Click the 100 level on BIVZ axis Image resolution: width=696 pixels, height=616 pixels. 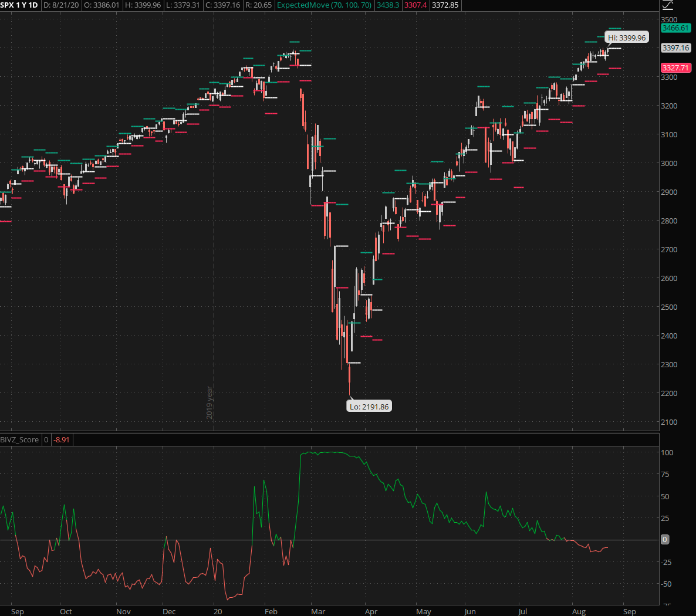click(667, 453)
